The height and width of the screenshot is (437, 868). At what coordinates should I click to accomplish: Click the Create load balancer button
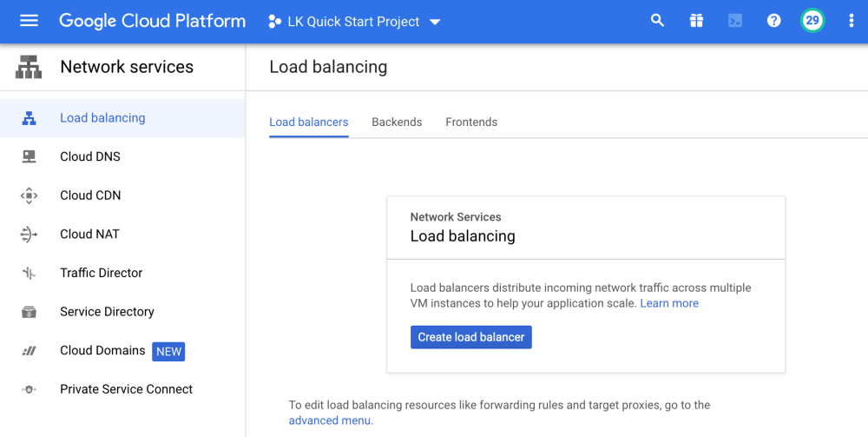[x=470, y=337]
